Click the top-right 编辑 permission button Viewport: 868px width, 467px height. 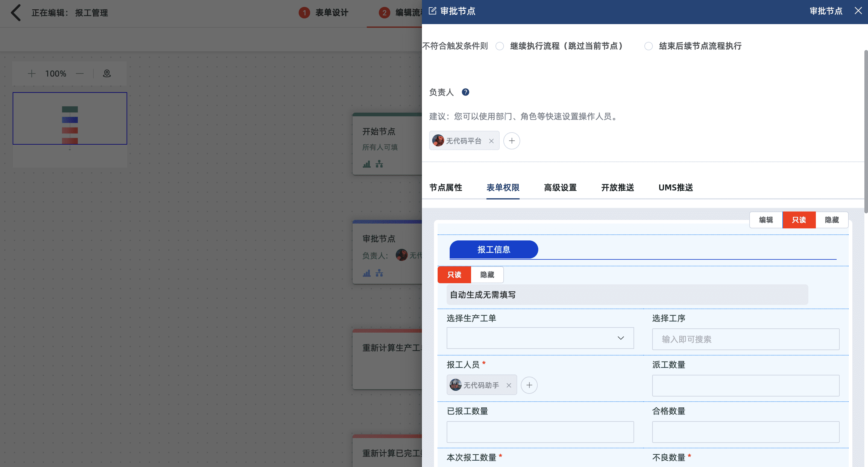click(766, 220)
